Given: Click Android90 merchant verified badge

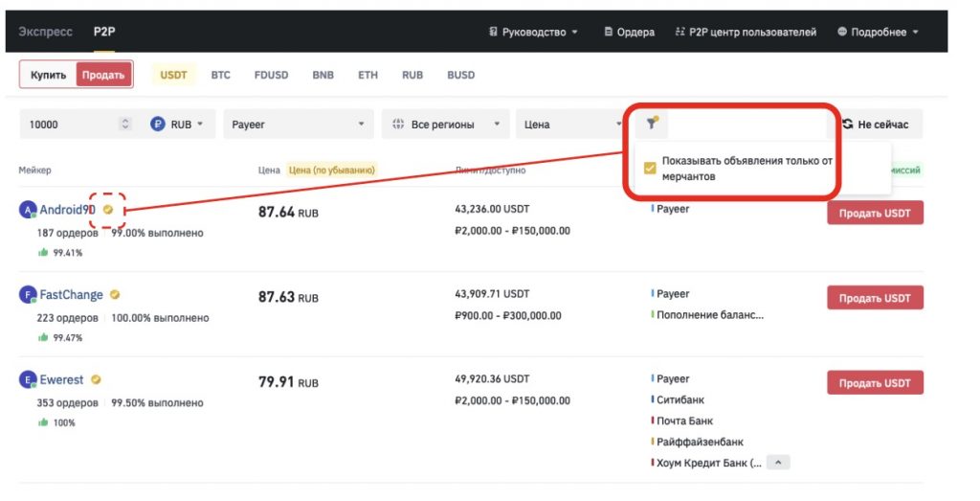Looking at the screenshot, I should pyautogui.click(x=108, y=210).
